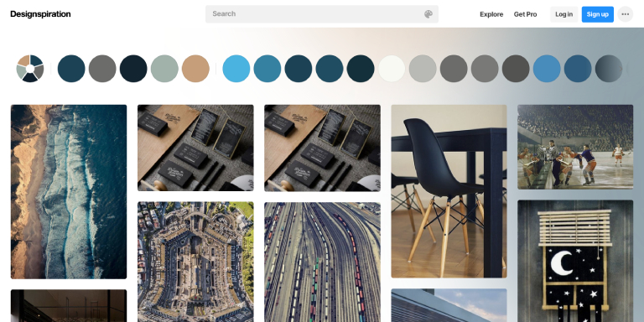Pick the light silver gray swatch beside the off-white one
The image size is (644, 322).
[423, 69]
